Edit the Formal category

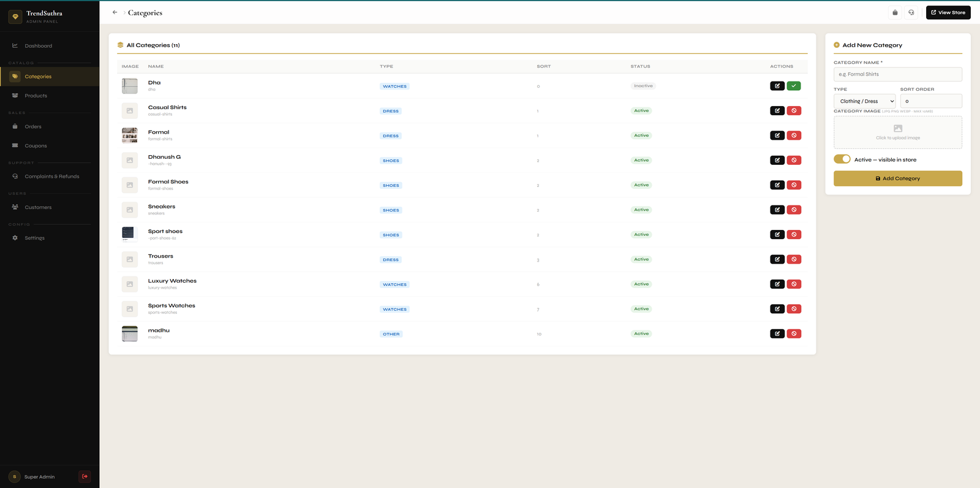(777, 135)
